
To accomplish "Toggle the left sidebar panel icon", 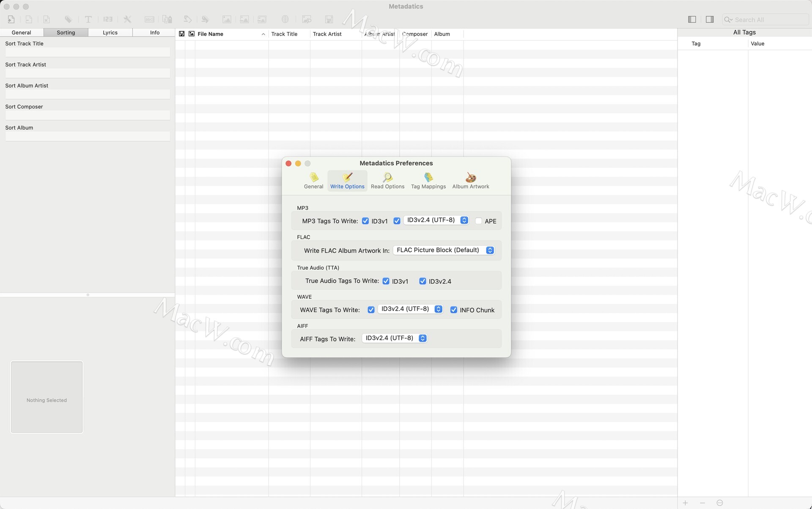I will 692,19.
